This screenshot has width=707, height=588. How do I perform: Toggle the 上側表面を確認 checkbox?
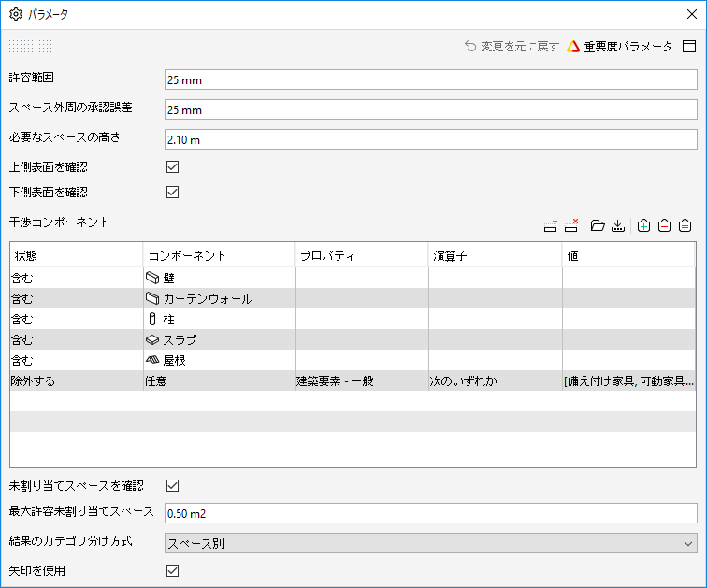click(x=173, y=166)
